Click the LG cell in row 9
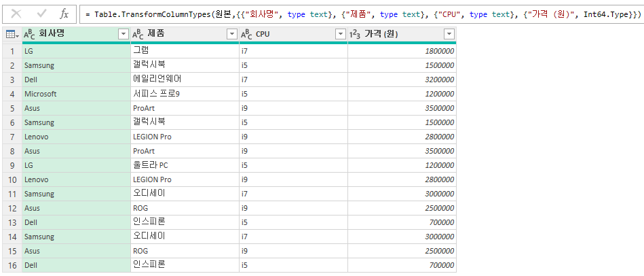Viewport: 644px width, 276px height. [x=77, y=165]
